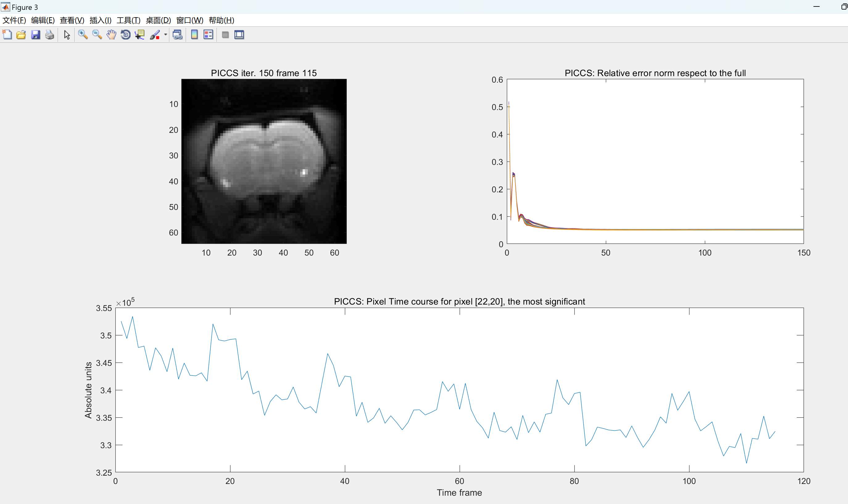
Task: Open the 工具(T) menu
Action: [128, 20]
